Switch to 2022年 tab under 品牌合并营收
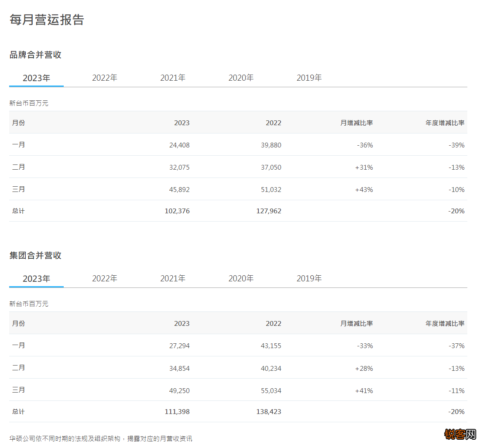 point(105,78)
